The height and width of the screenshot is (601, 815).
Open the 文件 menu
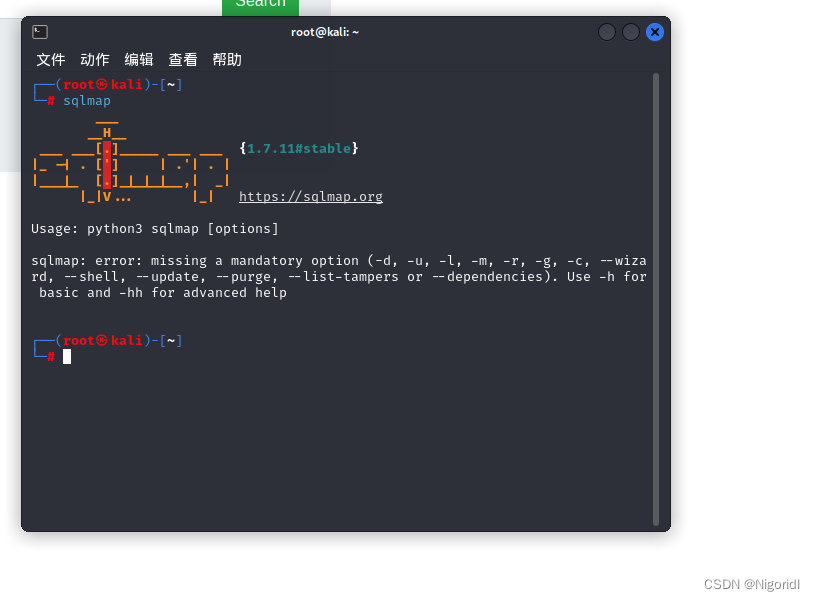(x=51, y=60)
